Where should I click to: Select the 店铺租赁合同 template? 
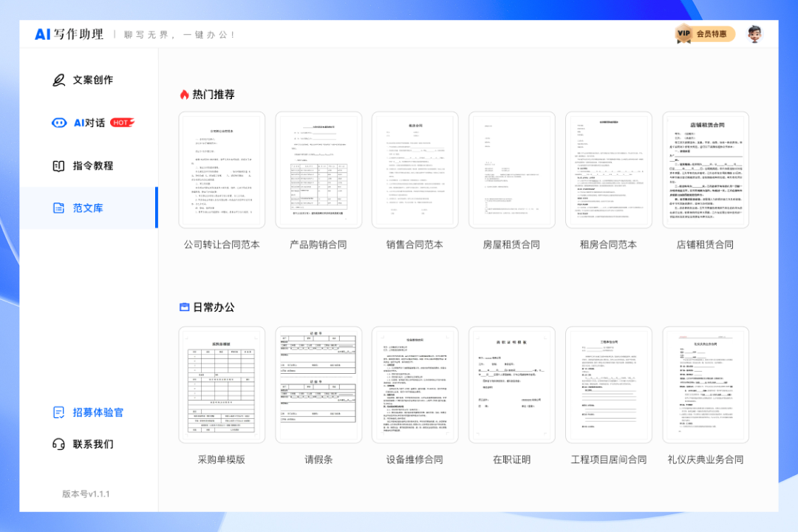[706, 170]
